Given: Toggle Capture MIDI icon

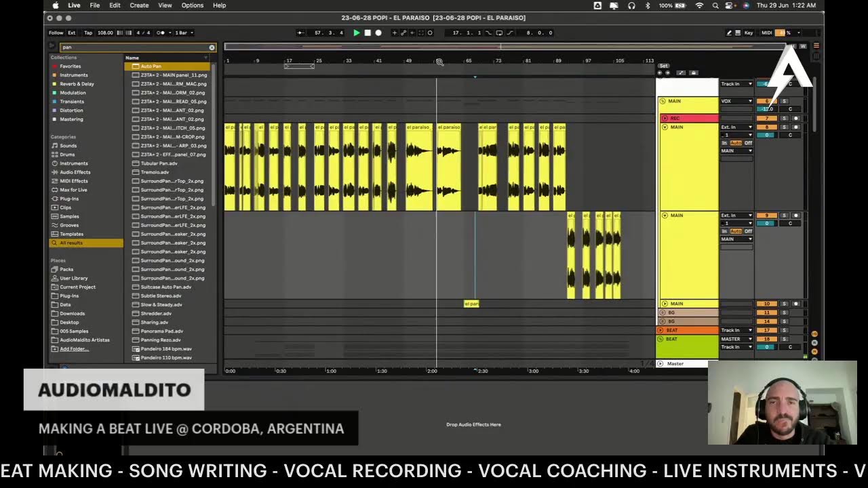Looking at the screenshot, I should coord(421,33).
